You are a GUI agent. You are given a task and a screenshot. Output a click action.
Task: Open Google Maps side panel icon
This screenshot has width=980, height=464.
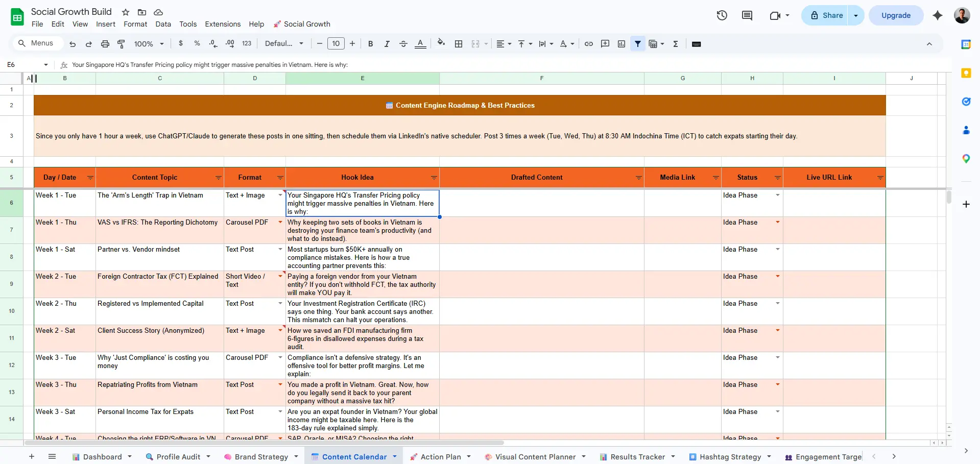[x=966, y=159]
